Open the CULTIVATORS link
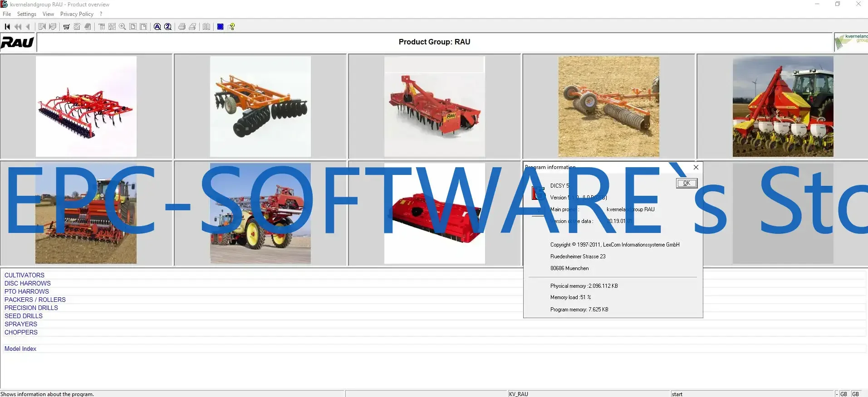Image resolution: width=868 pixels, height=397 pixels. pos(25,275)
